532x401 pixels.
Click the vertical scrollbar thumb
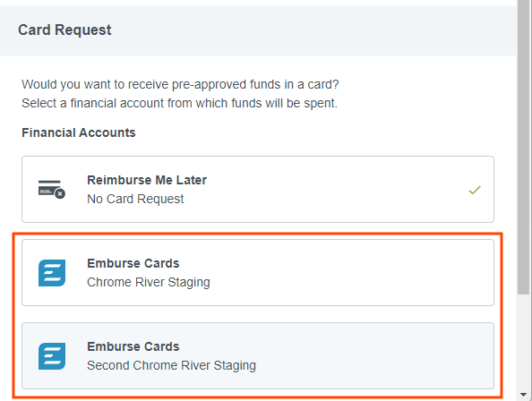[524, 147]
